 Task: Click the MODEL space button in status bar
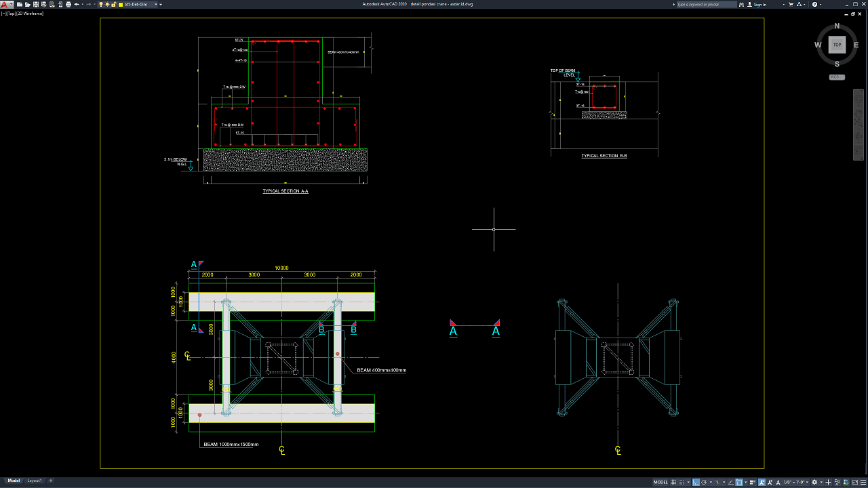660,482
